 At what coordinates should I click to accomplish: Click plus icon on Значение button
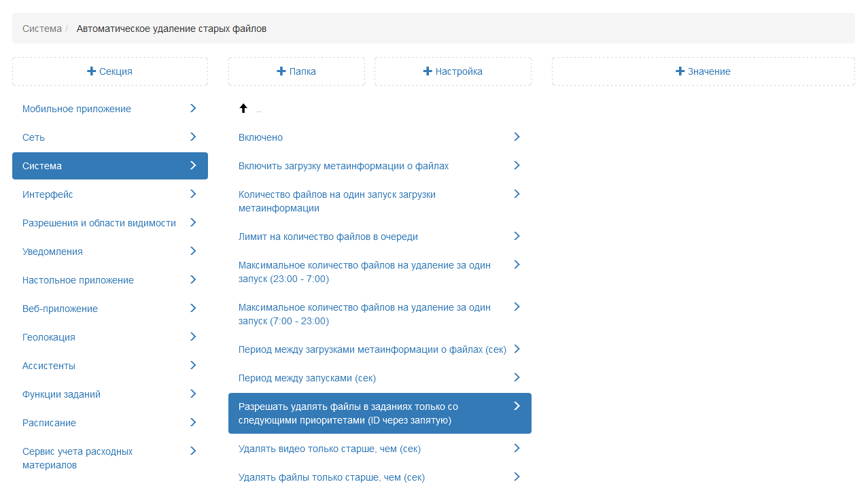(680, 71)
